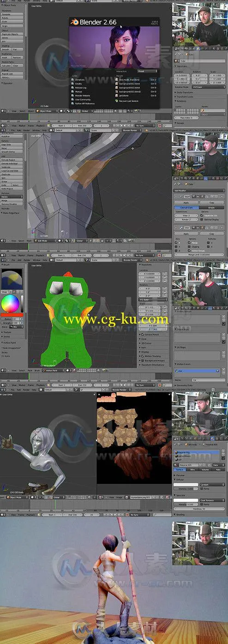228x644 pixels.
Task: Open the Cook Torrance specular shader dropdown
Action: click(212, 500)
